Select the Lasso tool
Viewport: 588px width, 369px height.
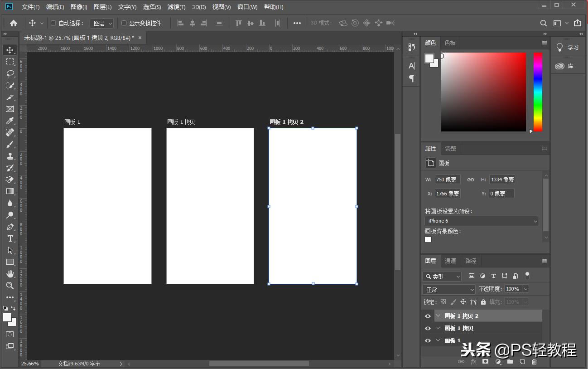(x=10, y=73)
